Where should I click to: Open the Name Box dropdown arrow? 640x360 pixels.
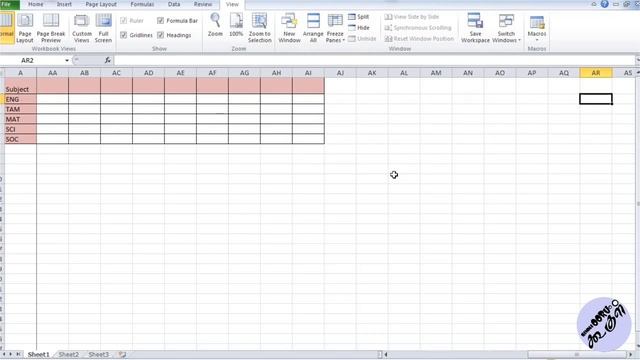[67, 60]
